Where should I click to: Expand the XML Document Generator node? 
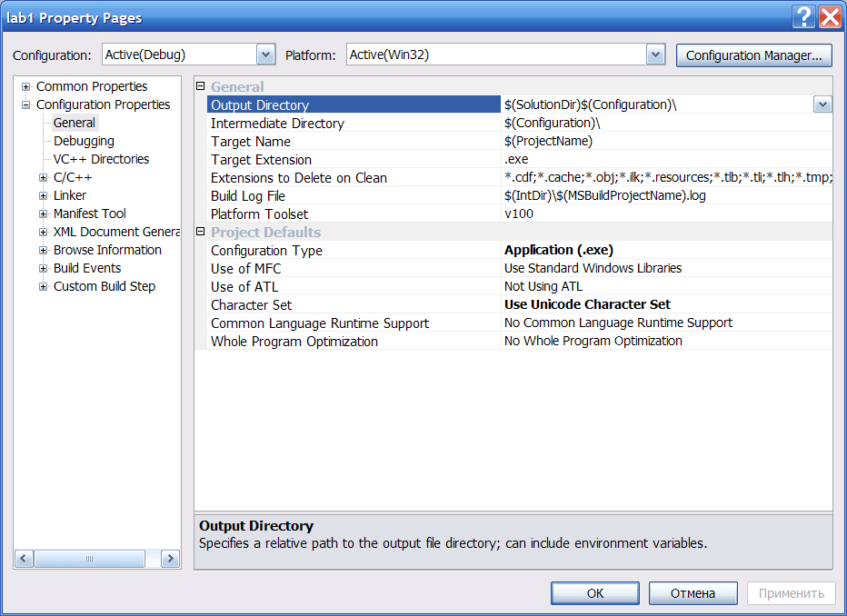[x=44, y=233]
